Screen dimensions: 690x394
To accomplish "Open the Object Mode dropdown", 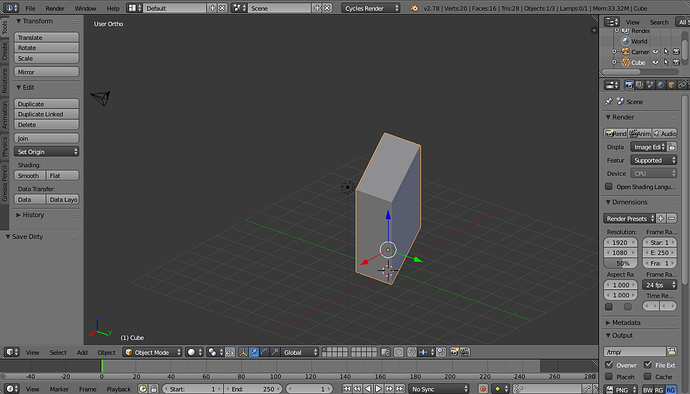I will click(153, 352).
